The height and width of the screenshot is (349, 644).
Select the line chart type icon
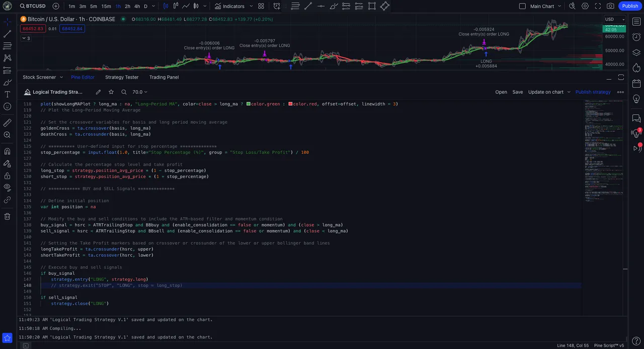pos(186,6)
